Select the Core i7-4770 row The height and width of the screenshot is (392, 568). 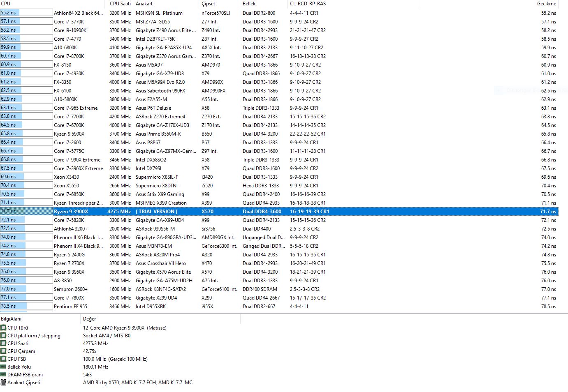[279, 39]
